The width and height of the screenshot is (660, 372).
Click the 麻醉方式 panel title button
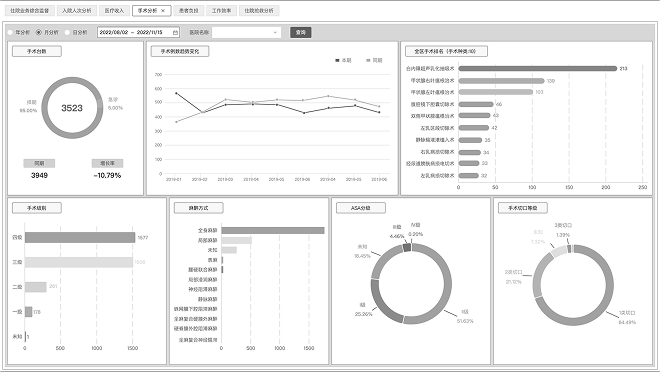199,208
